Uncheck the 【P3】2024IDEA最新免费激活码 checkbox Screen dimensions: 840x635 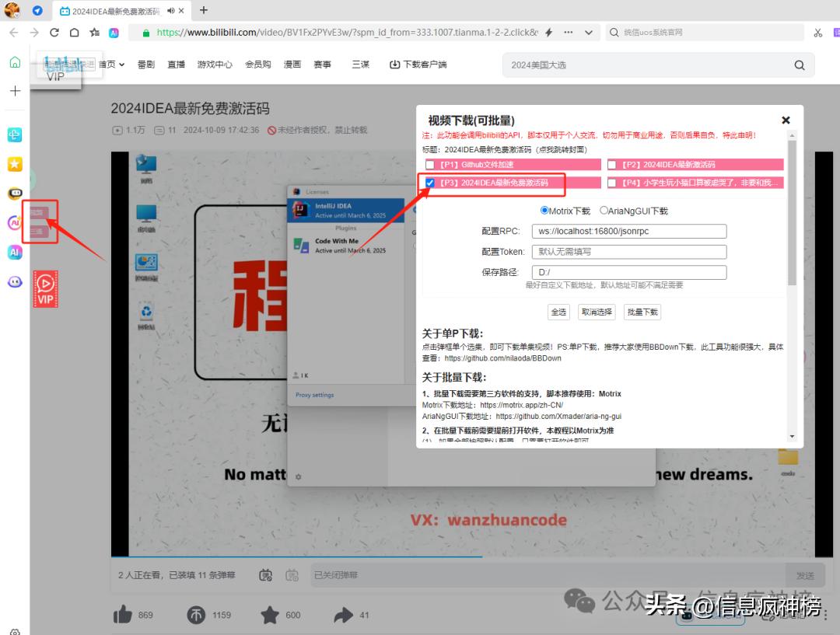point(429,183)
